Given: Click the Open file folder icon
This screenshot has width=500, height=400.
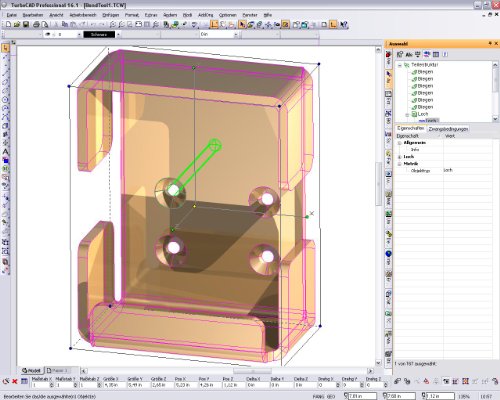Looking at the screenshot, I should point(17,24).
